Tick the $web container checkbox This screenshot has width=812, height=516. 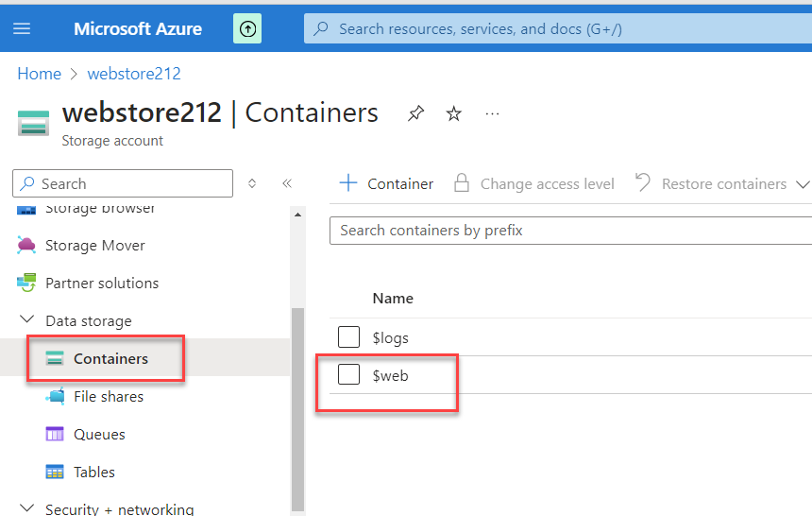349,374
